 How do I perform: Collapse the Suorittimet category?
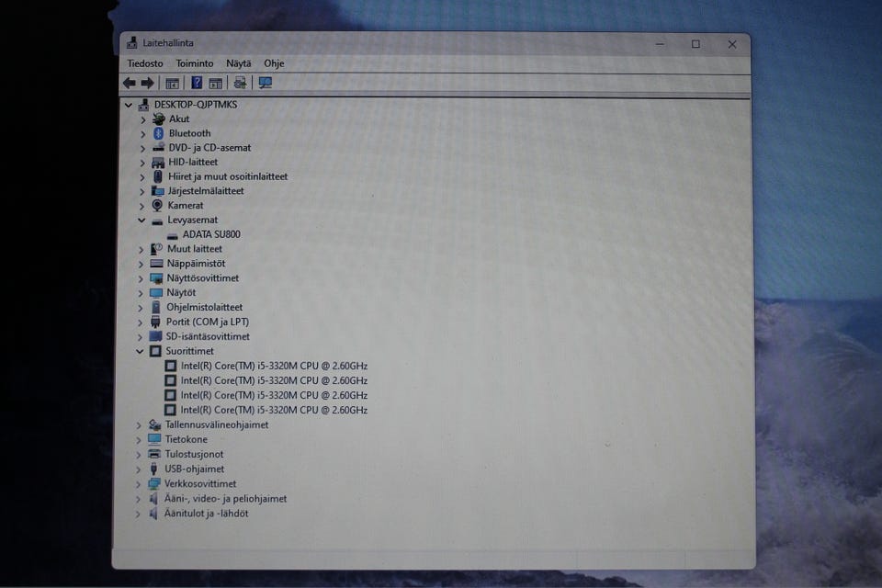click(x=140, y=351)
